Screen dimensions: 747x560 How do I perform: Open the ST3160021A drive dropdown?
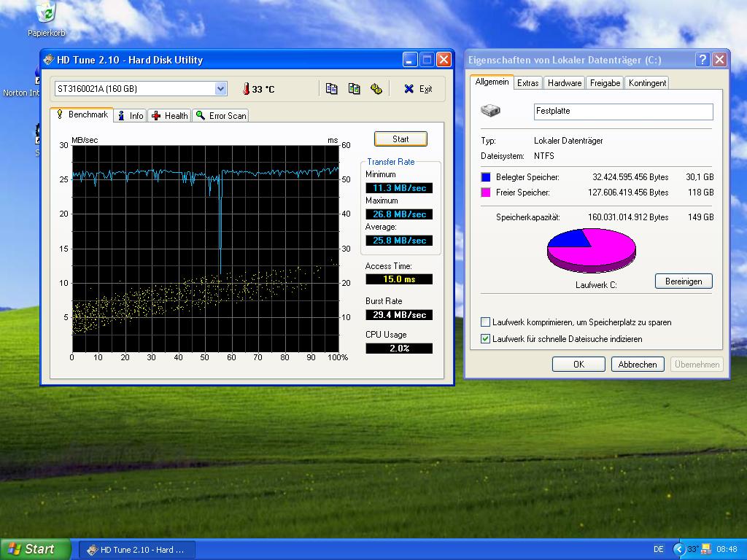[220, 88]
